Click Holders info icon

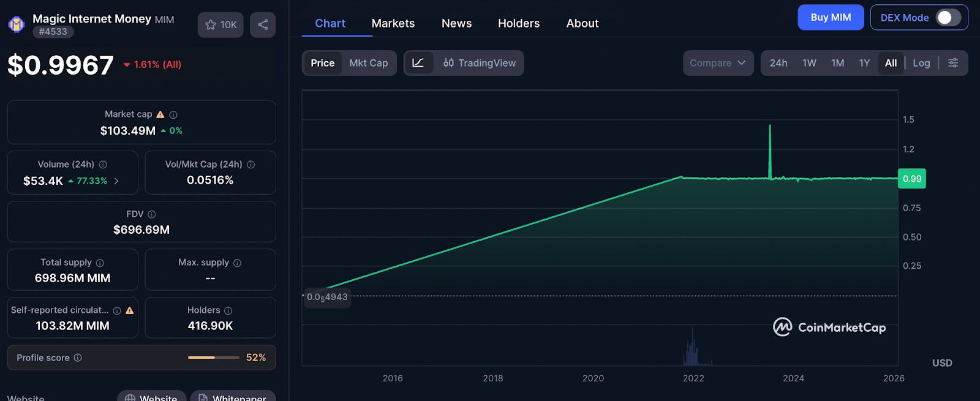click(x=228, y=310)
